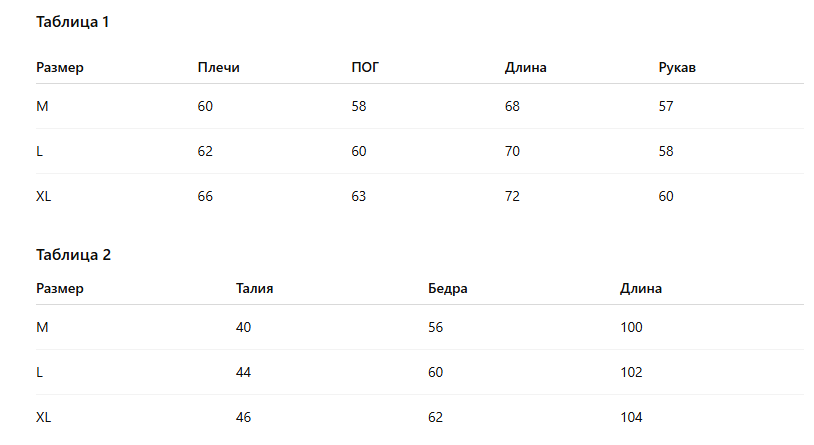Select the XL row label in Таблица 1

(44, 197)
